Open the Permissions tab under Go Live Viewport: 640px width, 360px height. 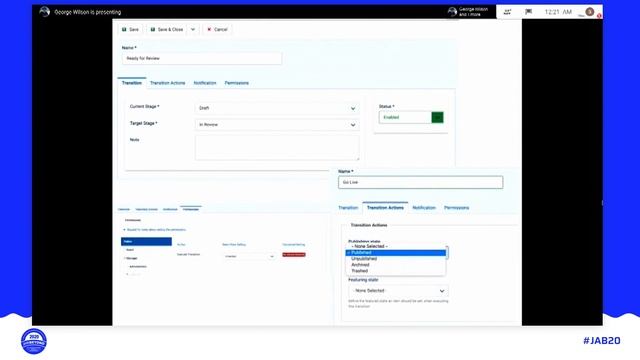point(456,208)
